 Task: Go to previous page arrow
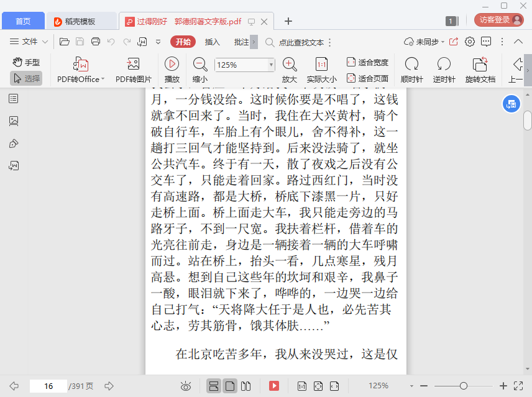(14, 386)
